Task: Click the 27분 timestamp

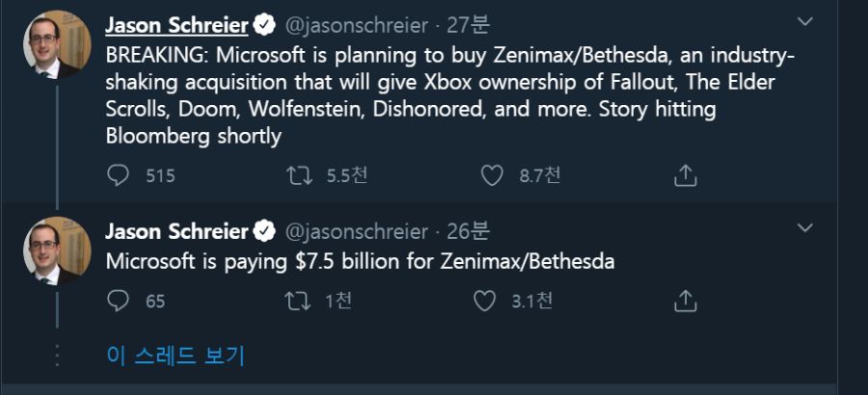Action: point(469,25)
